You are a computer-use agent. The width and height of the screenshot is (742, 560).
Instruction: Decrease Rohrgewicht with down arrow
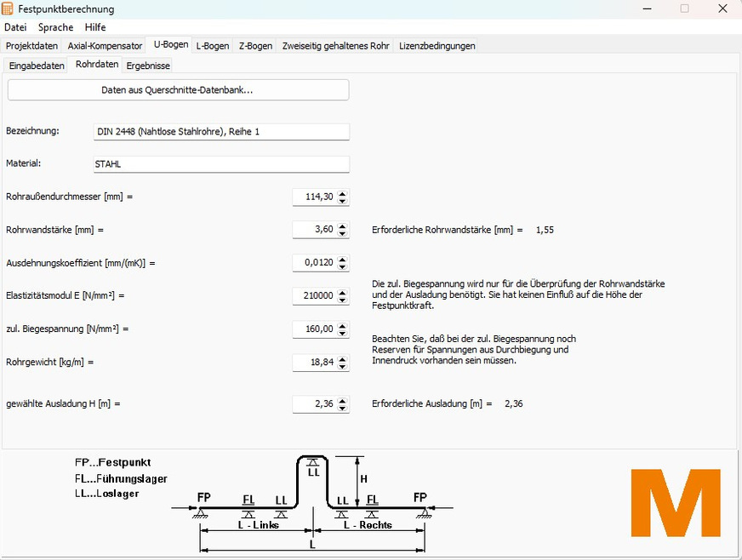343,367
